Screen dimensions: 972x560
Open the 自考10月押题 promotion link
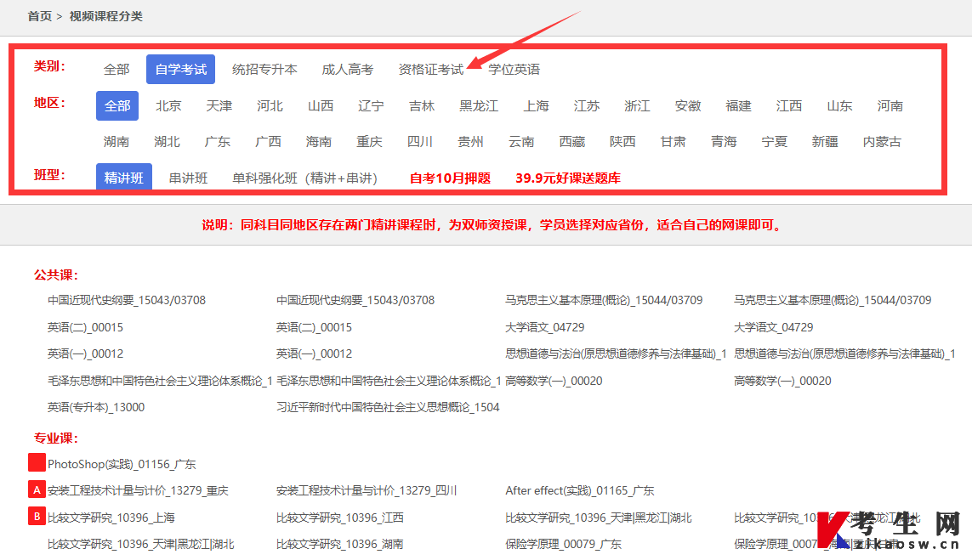click(450, 178)
